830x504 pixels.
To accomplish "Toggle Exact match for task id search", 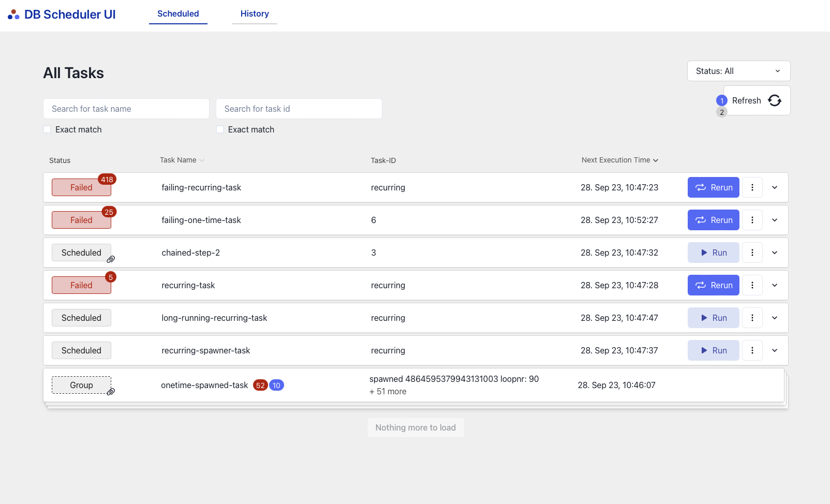I will 220,129.
